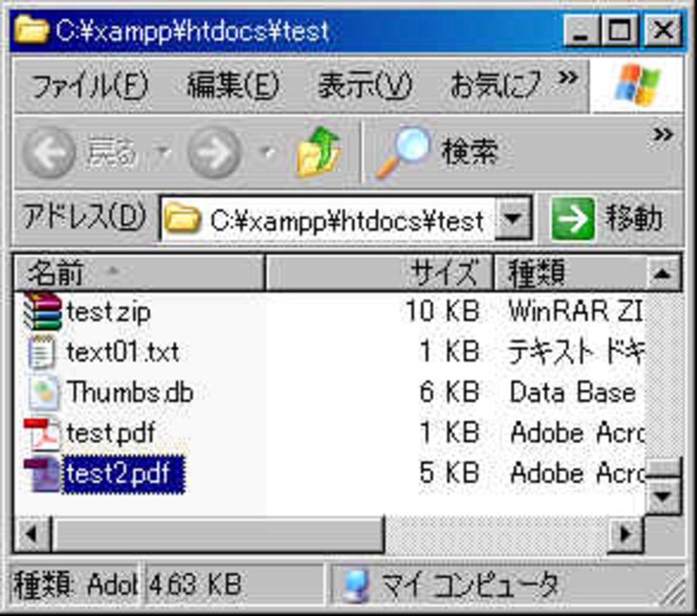
Task: Expand hidden toolbar buttons chevron
Action: click(663, 134)
